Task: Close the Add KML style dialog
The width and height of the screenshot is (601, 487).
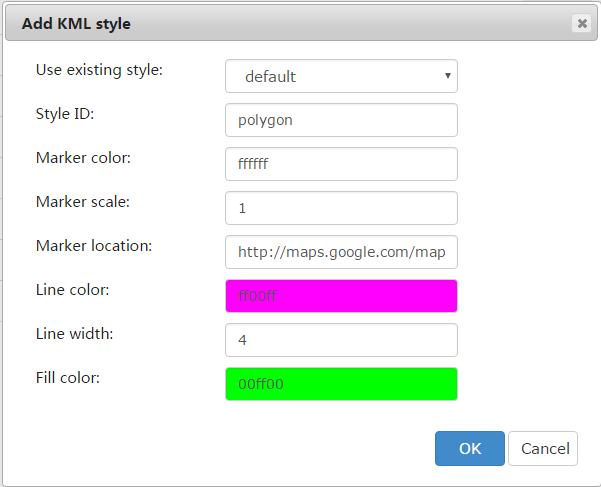Action: [581, 24]
